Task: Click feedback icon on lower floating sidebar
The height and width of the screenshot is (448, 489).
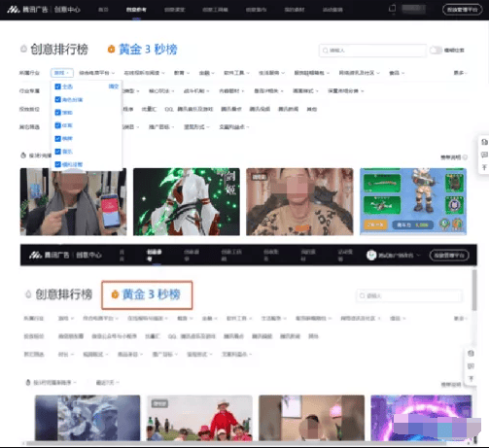Action: click(471, 366)
